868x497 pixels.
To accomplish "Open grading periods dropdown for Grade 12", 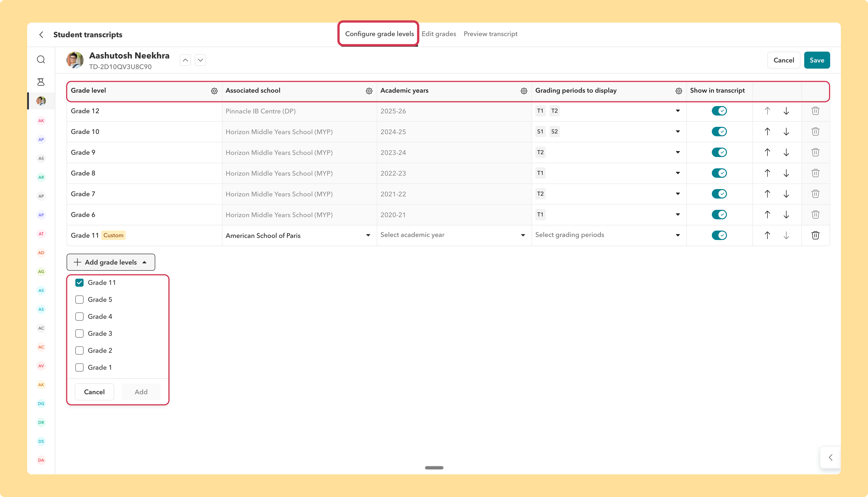I will click(678, 111).
